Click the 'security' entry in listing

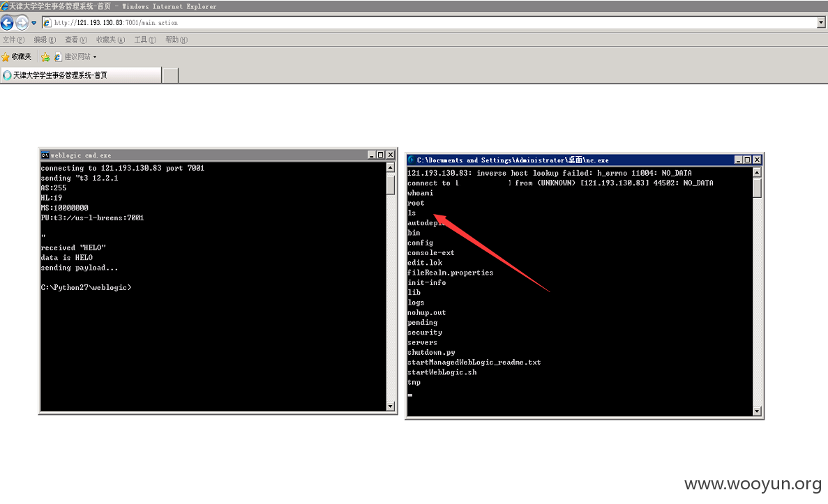[425, 333]
